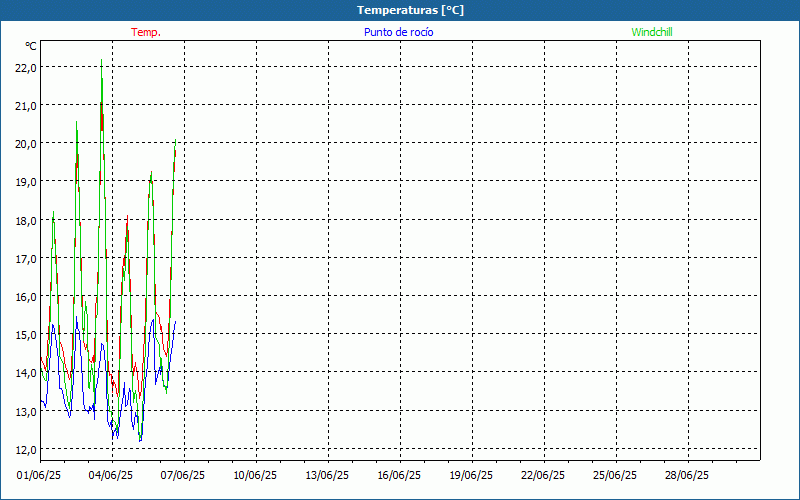The image size is (800, 500).
Task: Click the '10/06/25' date label
Action: (x=255, y=476)
